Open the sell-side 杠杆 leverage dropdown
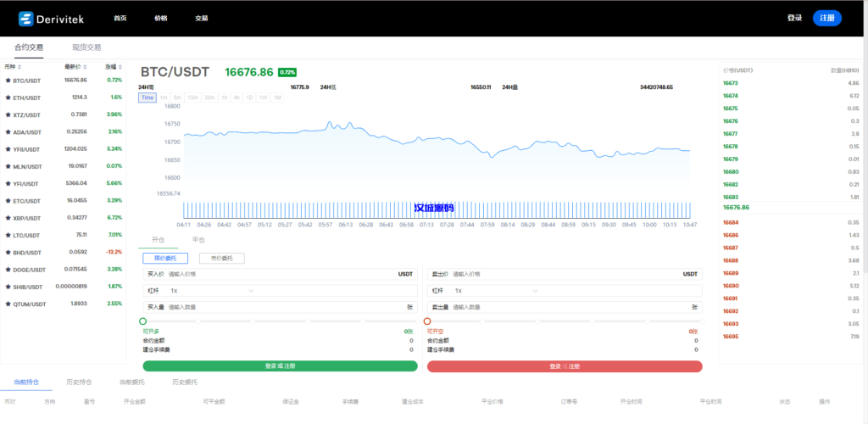Viewport: 868px width, 424px height. pos(495,290)
